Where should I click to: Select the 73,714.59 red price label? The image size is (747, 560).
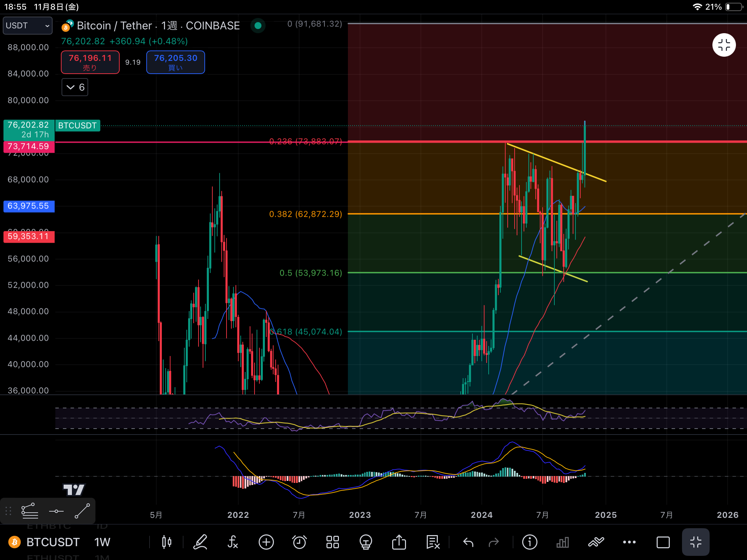(x=29, y=147)
